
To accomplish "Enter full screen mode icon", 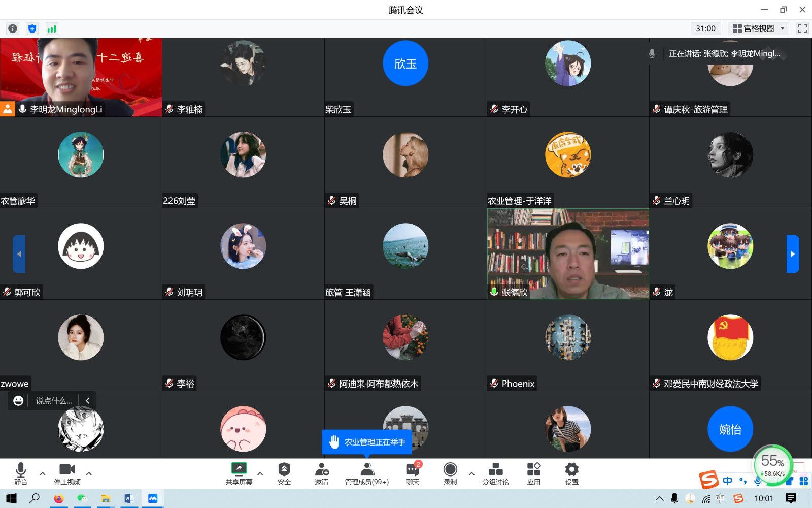I will point(802,28).
